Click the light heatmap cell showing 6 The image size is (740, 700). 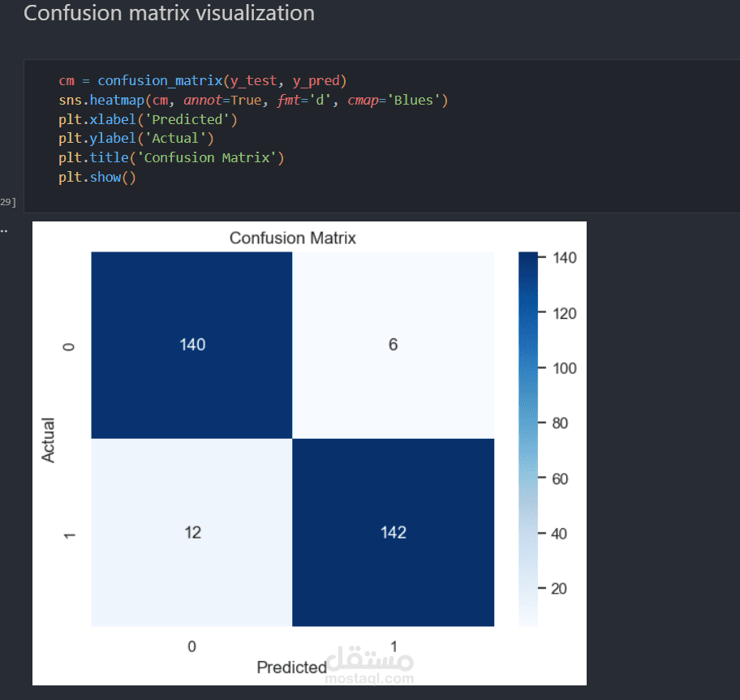(393, 345)
